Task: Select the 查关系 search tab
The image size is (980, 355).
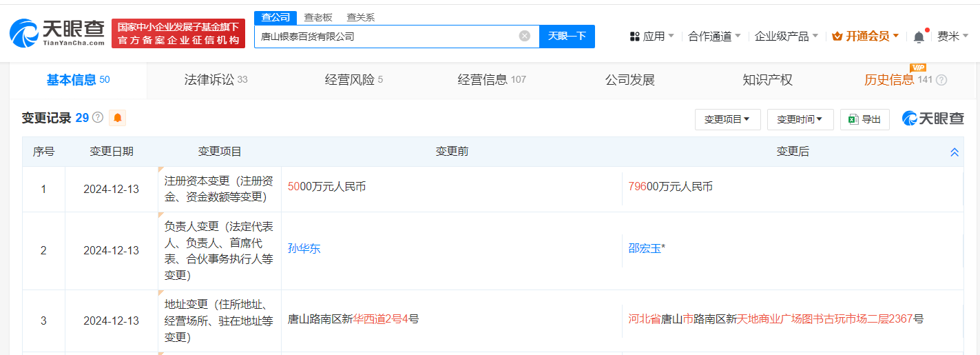Action: [361, 17]
